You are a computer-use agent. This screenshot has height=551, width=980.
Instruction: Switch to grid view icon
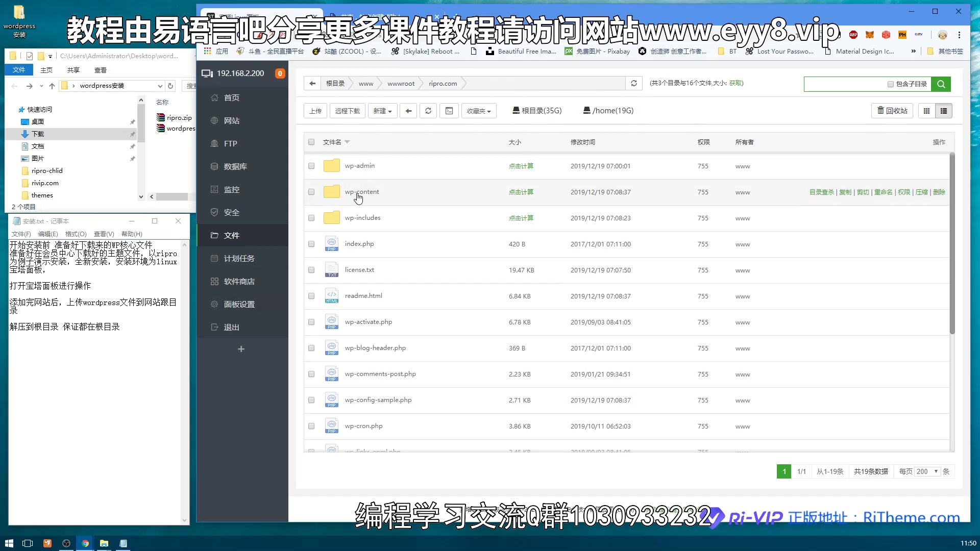pos(927,111)
